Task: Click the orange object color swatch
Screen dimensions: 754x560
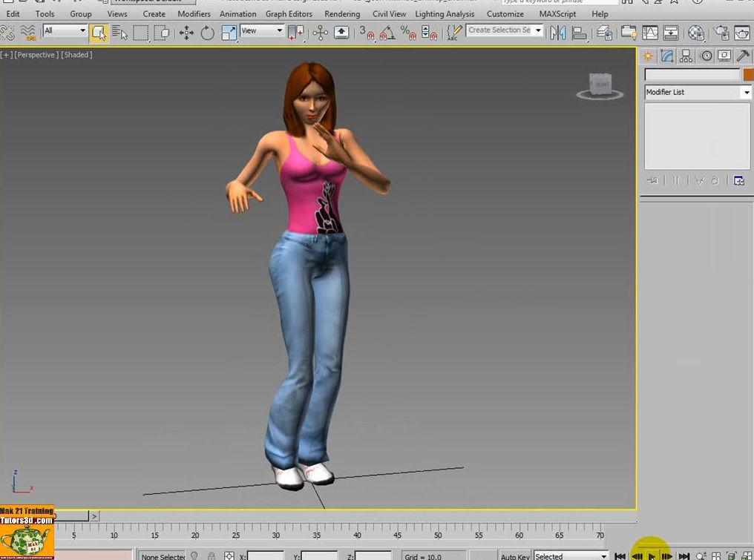Action: pyautogui.click(x=748, y=74)
